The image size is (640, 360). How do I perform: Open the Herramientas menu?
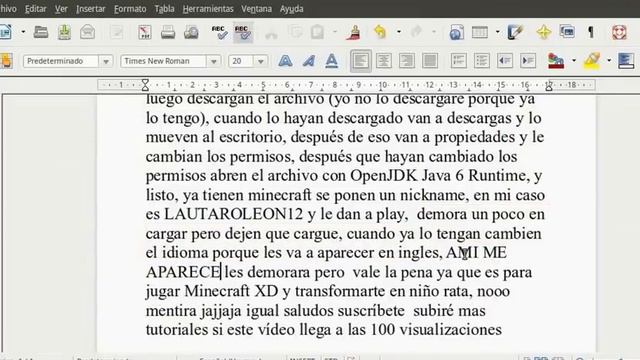point(208,9)
